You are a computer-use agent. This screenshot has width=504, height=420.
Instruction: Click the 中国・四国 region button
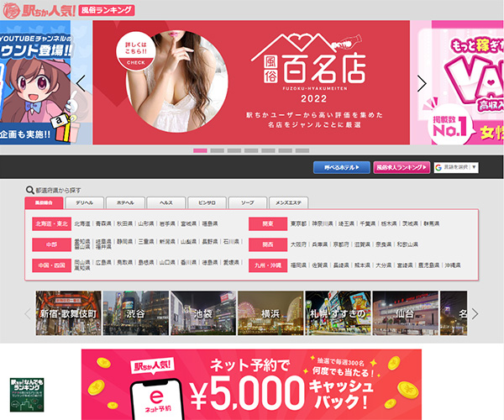pos(51,265)
